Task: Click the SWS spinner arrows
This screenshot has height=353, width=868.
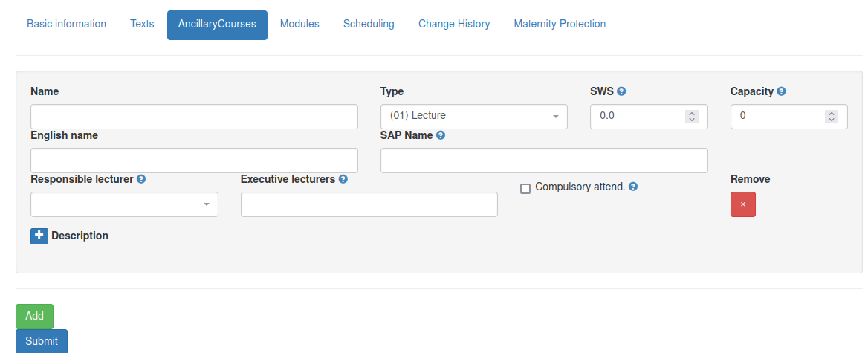Action: [x=691, y=117]
